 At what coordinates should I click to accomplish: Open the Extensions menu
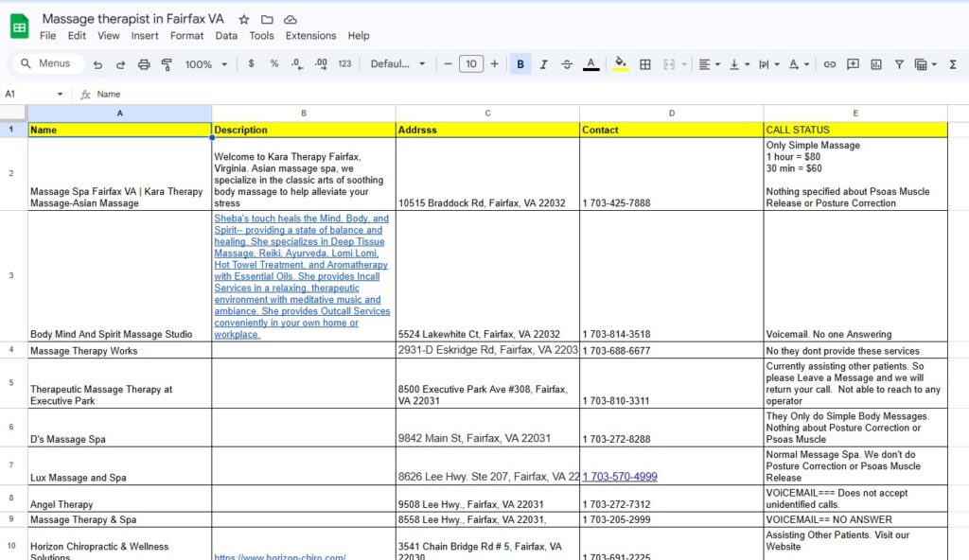click(x=310, y=36)
